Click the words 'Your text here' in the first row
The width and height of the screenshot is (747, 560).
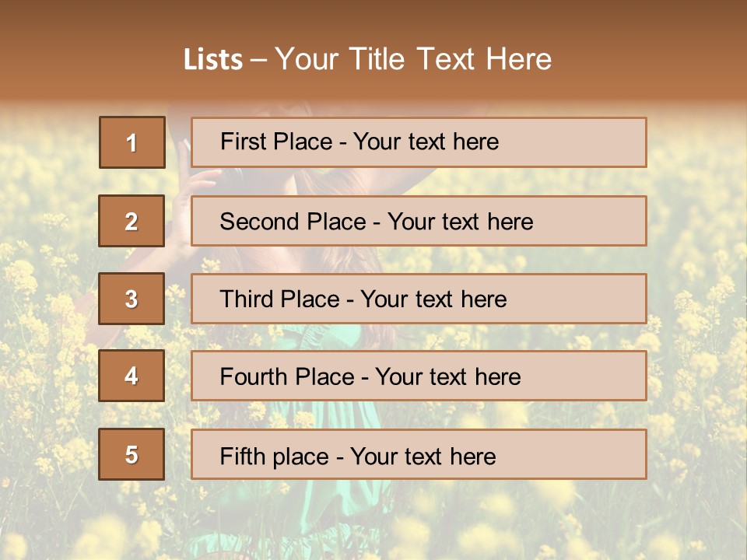tap(426, 142)
